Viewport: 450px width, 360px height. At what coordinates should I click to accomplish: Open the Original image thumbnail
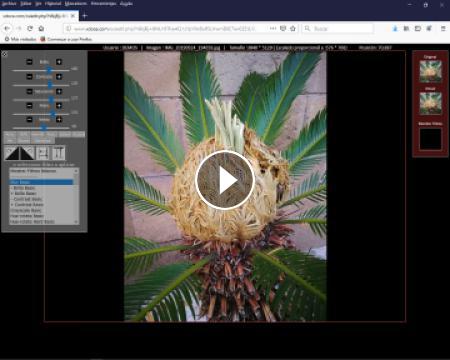tap(431, 71)
